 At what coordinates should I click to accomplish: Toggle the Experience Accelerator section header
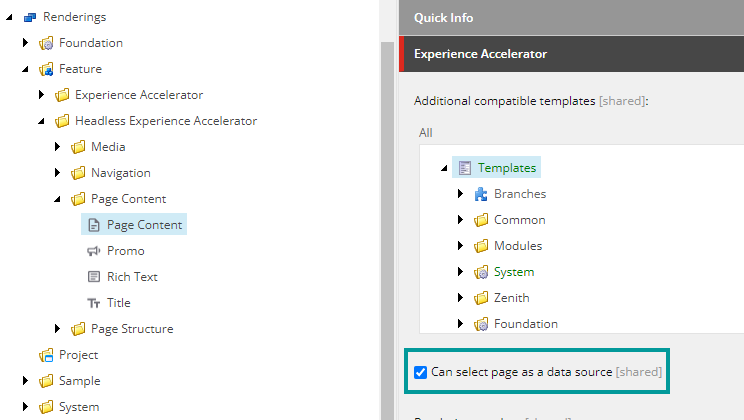tap(571, 54)
